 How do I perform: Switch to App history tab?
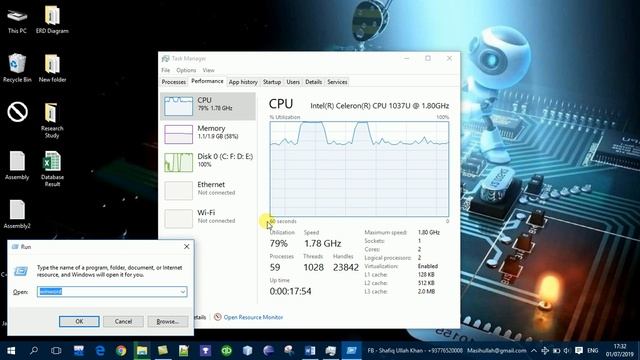[243, 82]
